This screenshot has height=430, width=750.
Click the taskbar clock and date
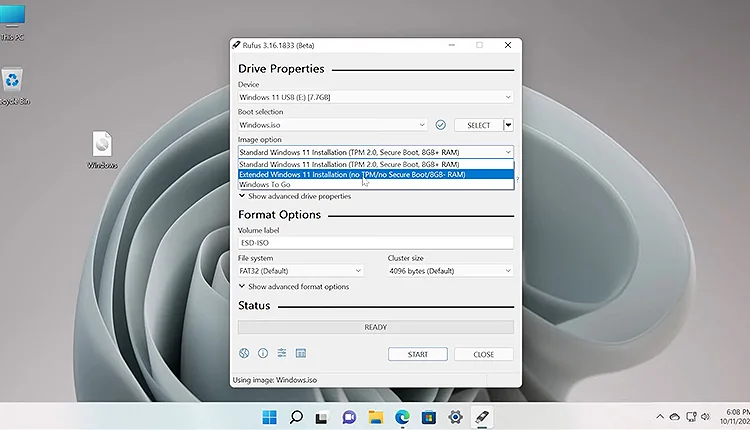coord(735,417)
